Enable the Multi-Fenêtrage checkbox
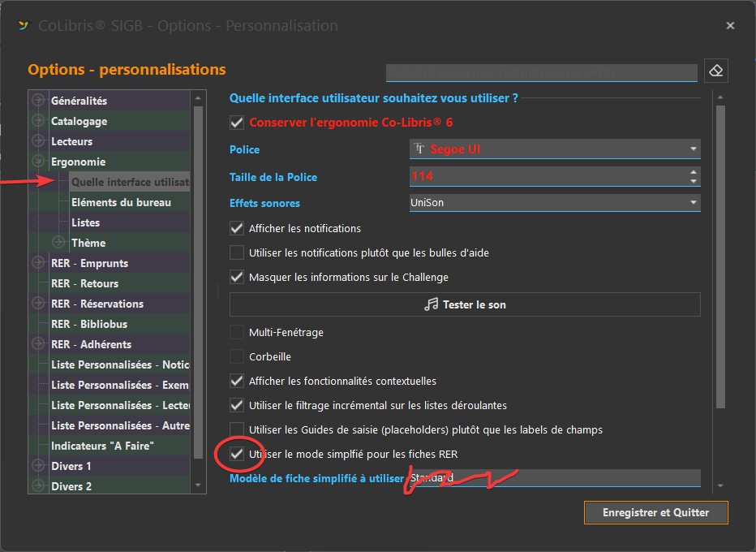 pyautogui.click(x=237, y=332)
